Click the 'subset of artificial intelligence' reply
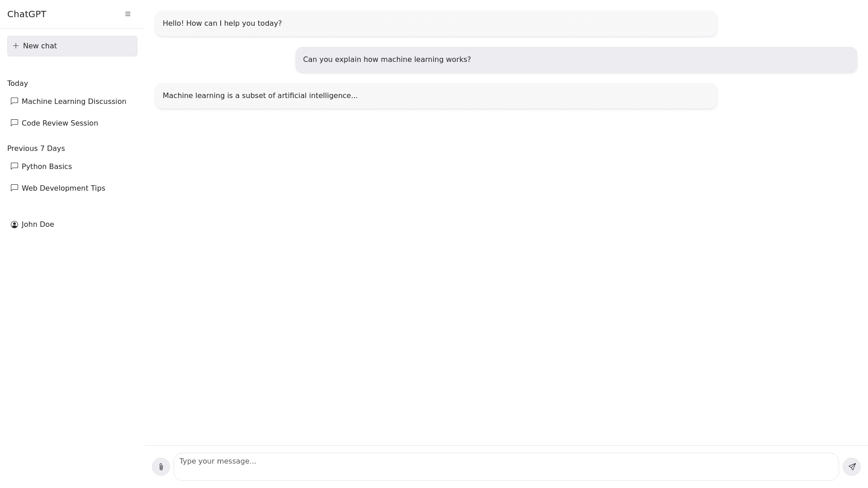Image resolution: width=868 pixels, height=488 pixels. coord(260,96)
